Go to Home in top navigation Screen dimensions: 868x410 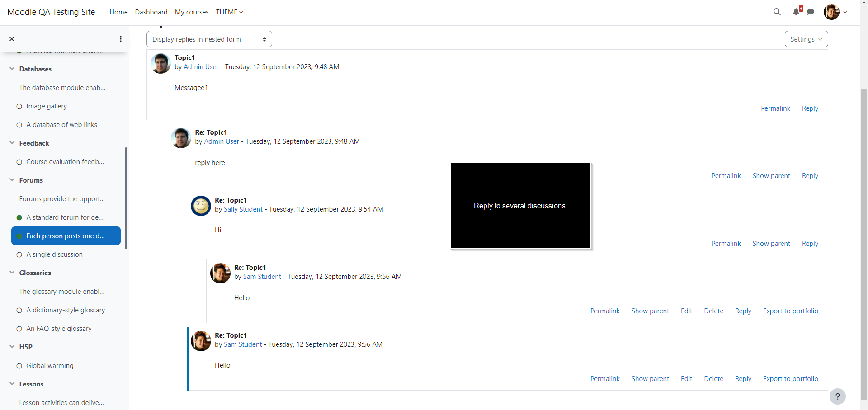[x=118, y=12]
